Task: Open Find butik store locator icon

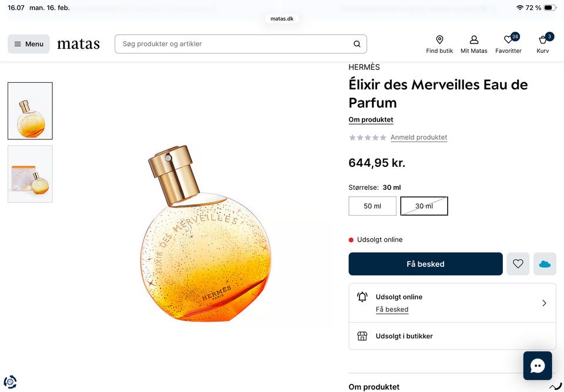Action: click(439, 40)
